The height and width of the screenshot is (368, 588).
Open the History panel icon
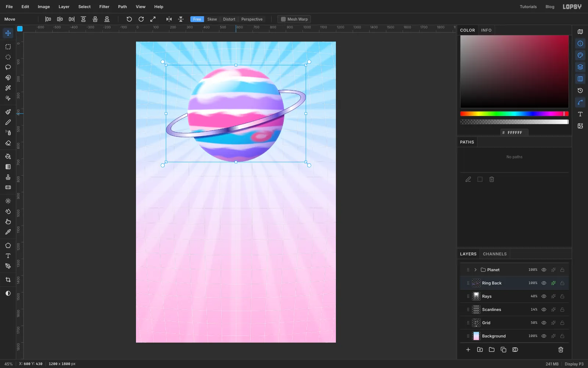580,91
